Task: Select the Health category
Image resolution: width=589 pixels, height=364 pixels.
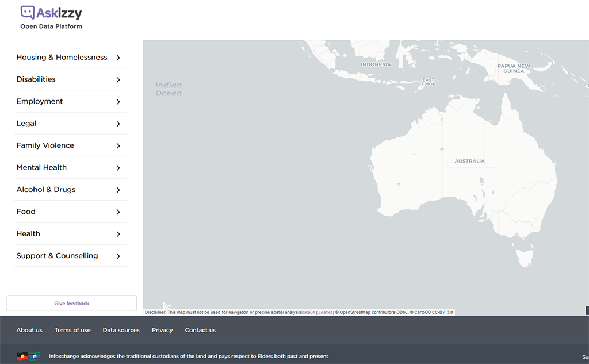Action: (28, 233)
